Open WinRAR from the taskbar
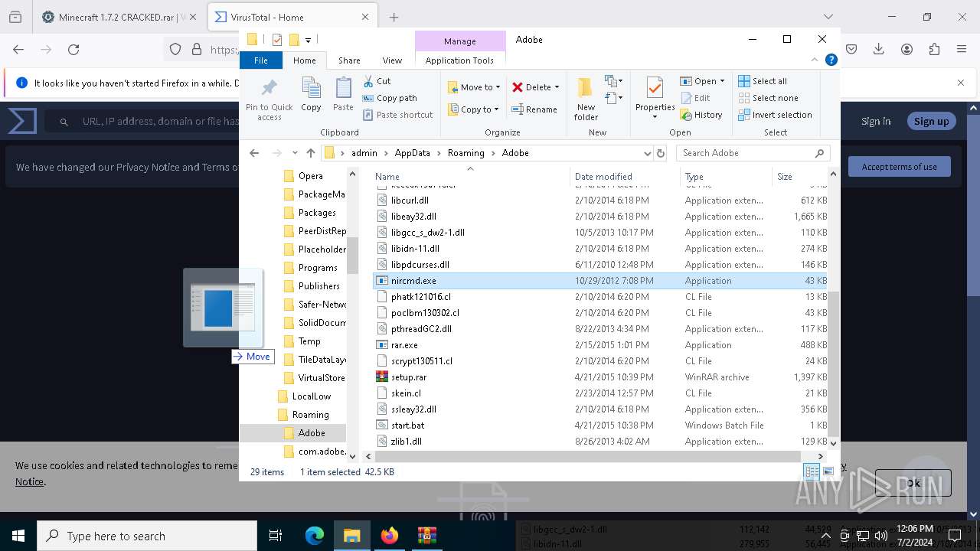980x551 pixels. [x=426, y=536]
